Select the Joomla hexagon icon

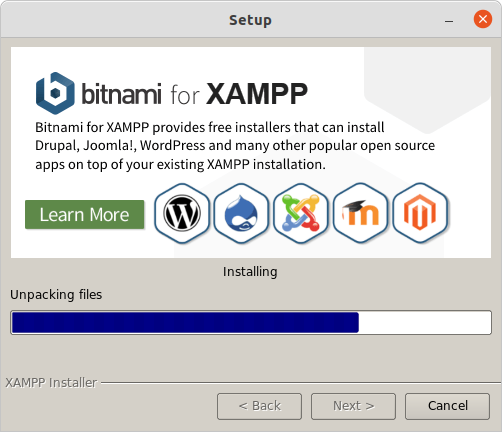coord(301,213)
